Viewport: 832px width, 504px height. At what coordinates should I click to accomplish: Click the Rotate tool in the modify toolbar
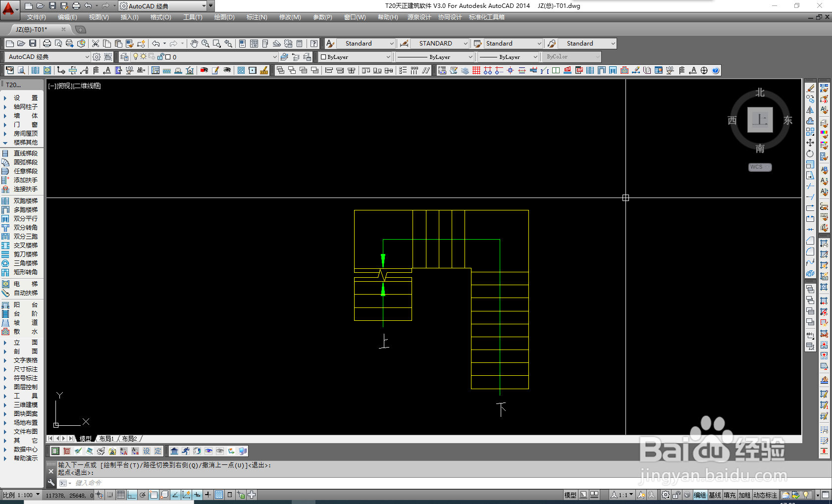click(810, 153)
